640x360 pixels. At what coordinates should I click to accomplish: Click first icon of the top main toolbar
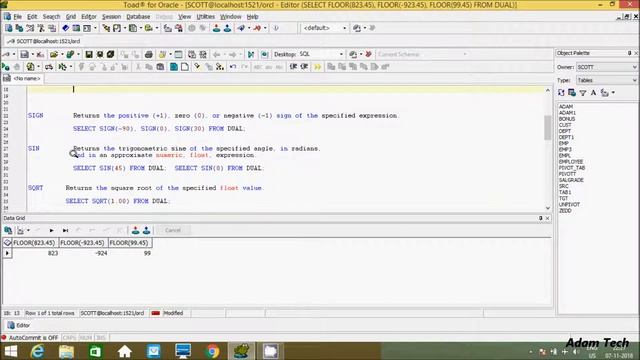click(x=8, y=28)
